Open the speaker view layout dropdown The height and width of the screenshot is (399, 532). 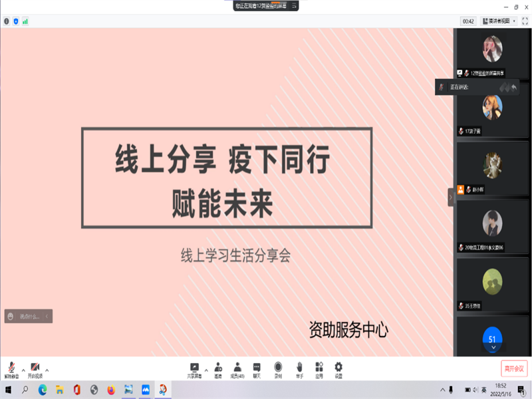pyautogui.click(x=499, y=21)
